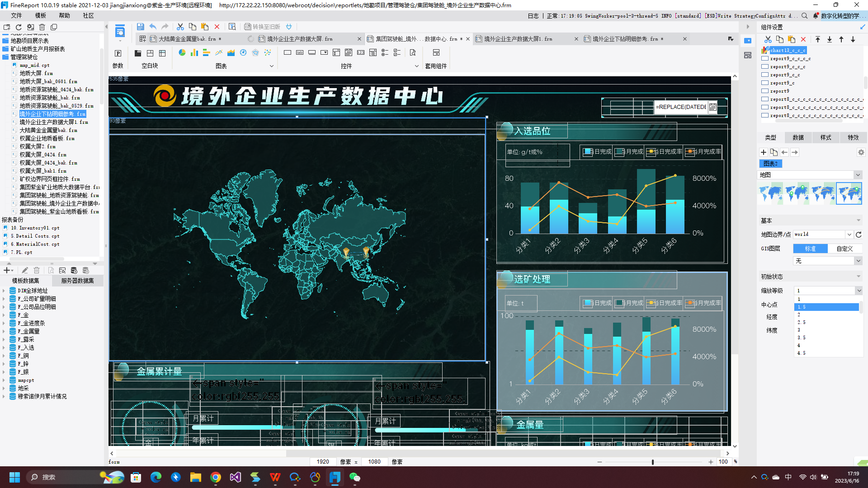
Task: Insert the number input widget
Action: pos(361,53)
